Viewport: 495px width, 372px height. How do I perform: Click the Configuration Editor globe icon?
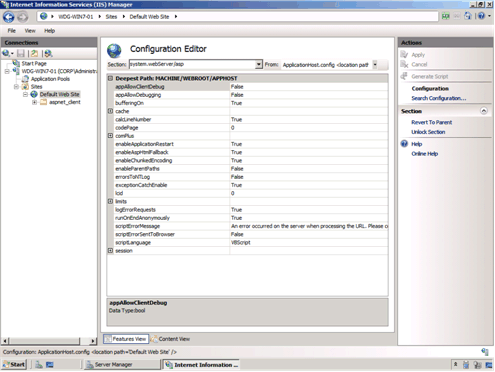(114, 51)
